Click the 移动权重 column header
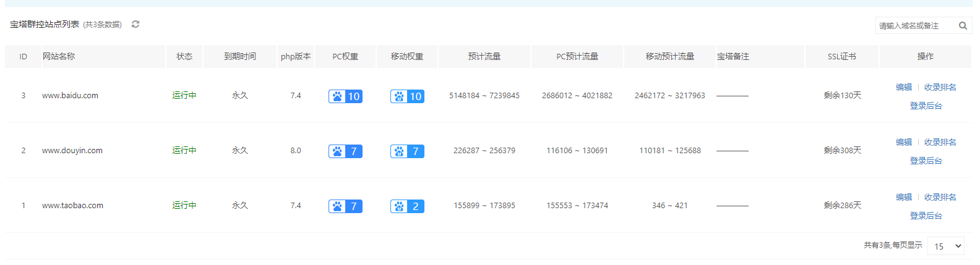The image size is (980, 265). coord(407,56)
